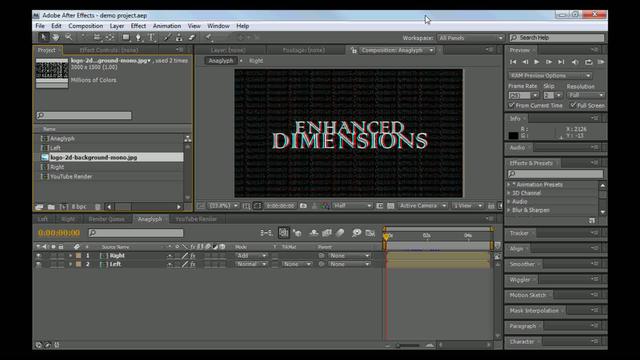Open the Animation menu

point(167,26)
